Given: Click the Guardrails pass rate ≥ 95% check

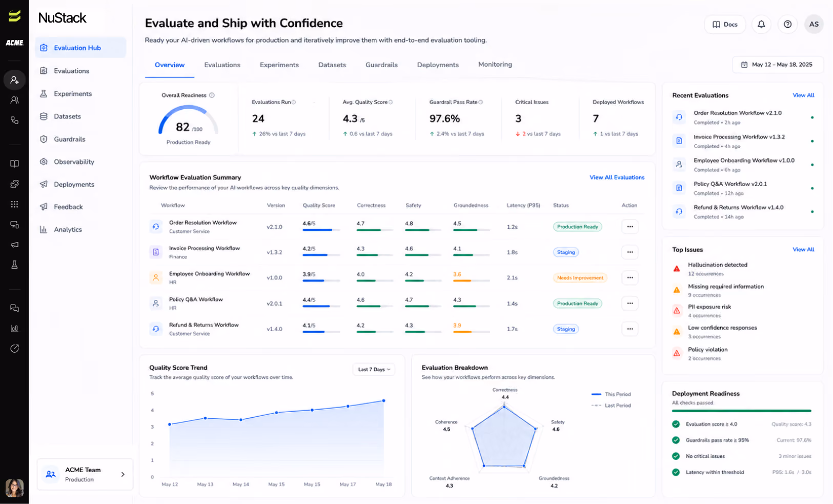Looking at the screenshot, I should click(x=676, y=440).
